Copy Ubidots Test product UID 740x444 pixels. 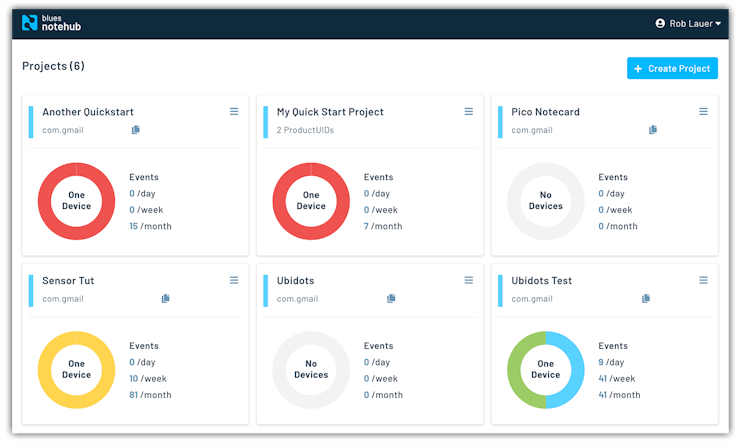pos(646,298)
